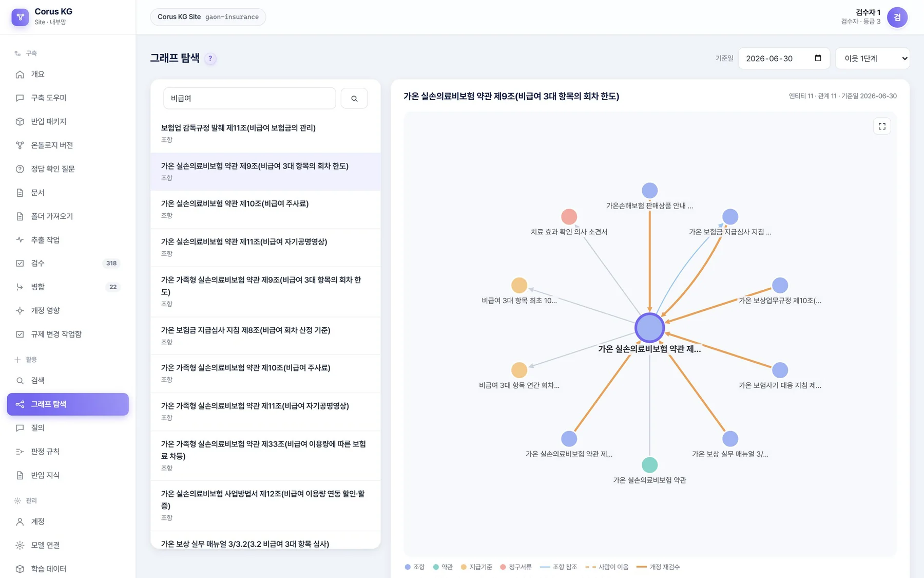Toggle the 조항 참조 legend item

point(559,567)
